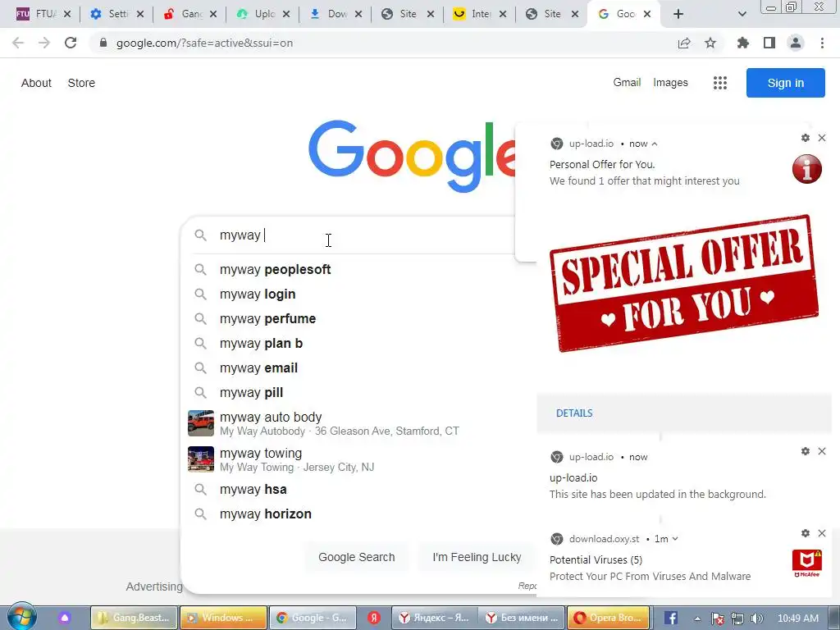Screen dimensions: 840x630
Task: Click the browser forward arrow
Action: (44, 43)
